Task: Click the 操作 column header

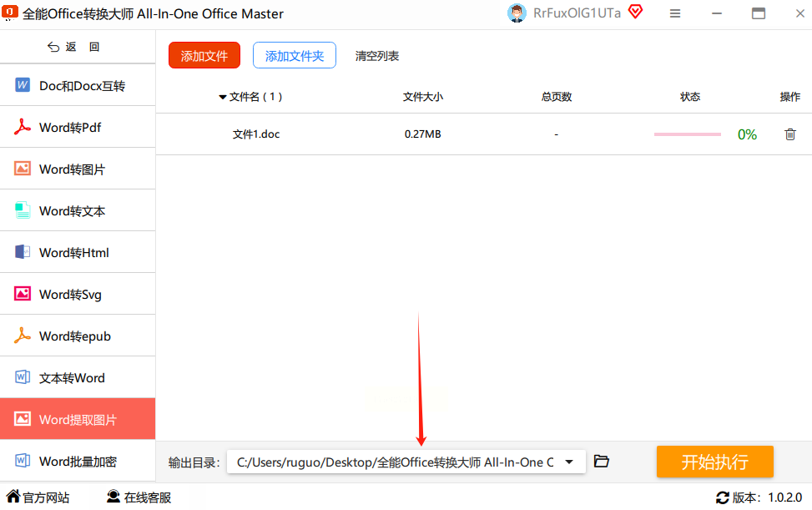Action: (789, 97)
